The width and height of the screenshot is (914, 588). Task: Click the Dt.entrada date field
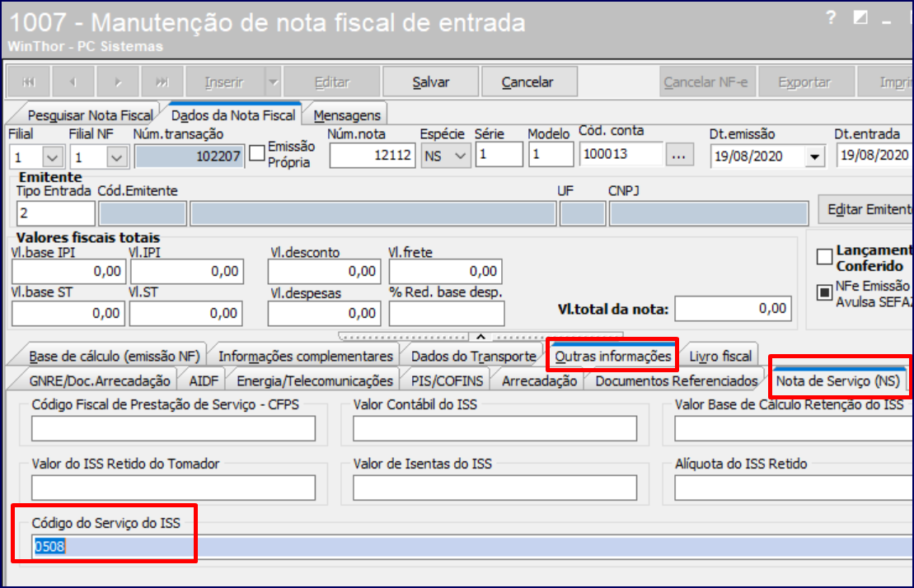click(x=874, y=156)
